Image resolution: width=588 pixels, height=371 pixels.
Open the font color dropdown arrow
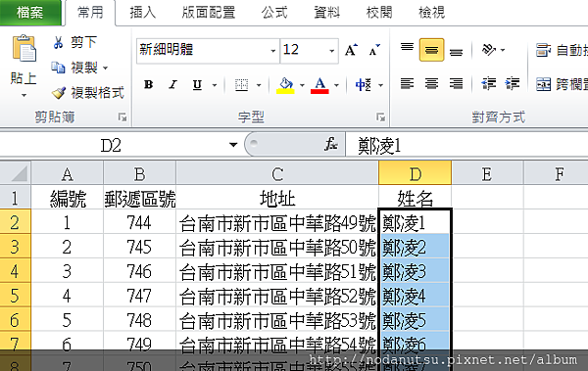tap(336, 85)
